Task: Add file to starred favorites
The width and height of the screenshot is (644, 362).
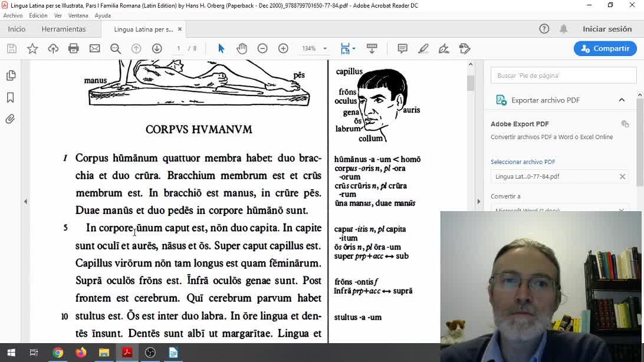Action: point(32,48)
